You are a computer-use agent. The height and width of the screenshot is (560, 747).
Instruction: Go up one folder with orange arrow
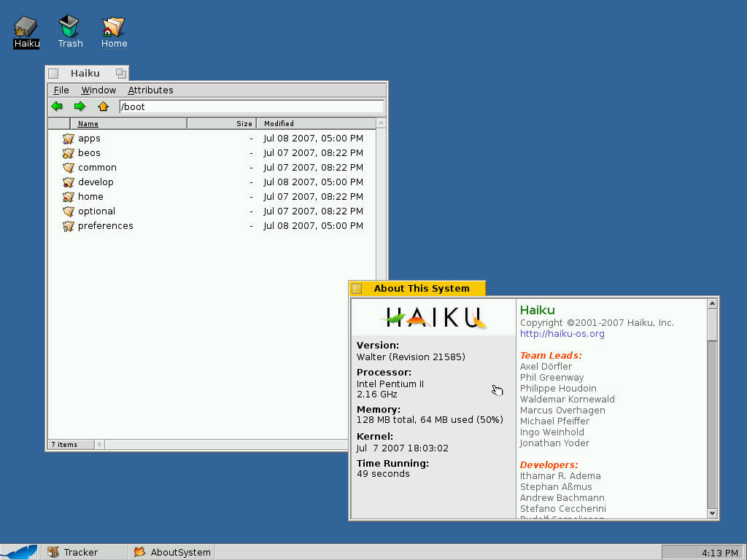(103, 106)
